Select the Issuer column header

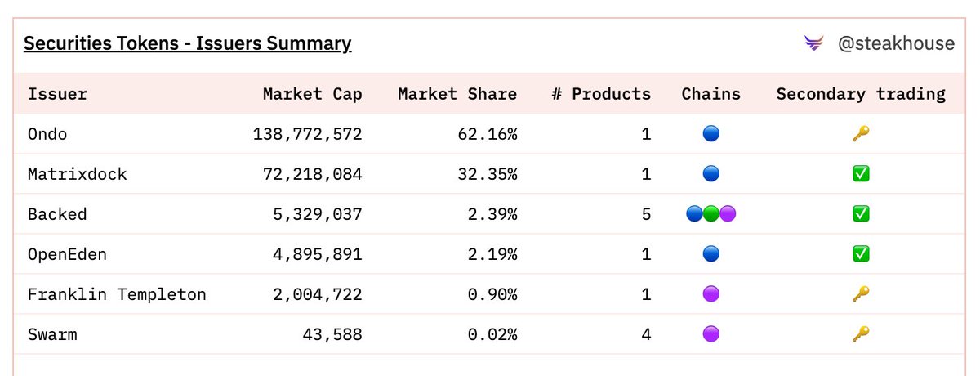pos(57,94)
